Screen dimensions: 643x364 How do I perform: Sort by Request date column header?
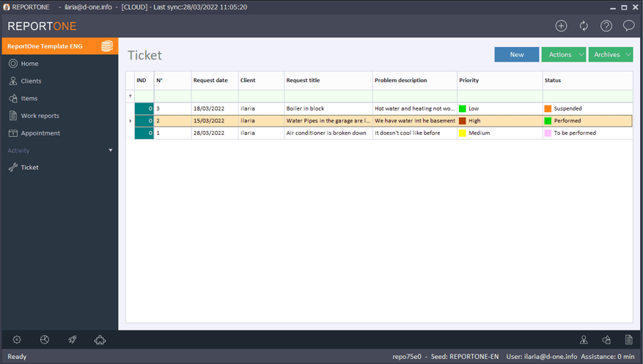point(210,81)
